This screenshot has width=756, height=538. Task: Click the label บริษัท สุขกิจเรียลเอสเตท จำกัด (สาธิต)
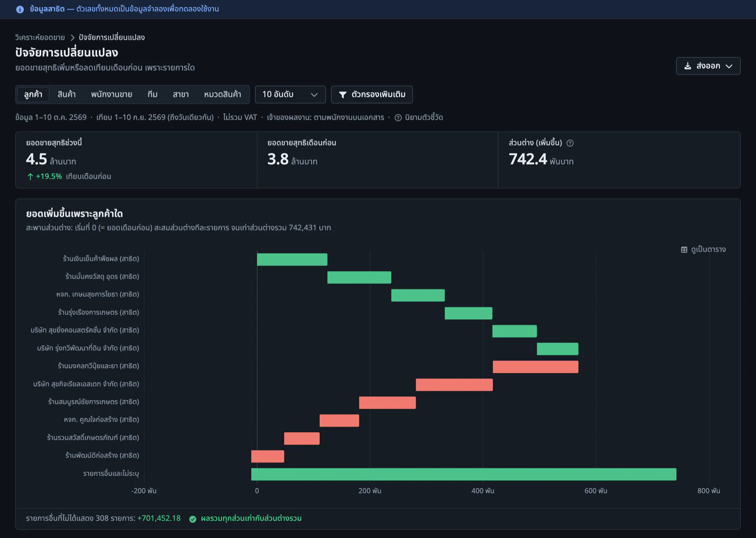coord(86,384)
